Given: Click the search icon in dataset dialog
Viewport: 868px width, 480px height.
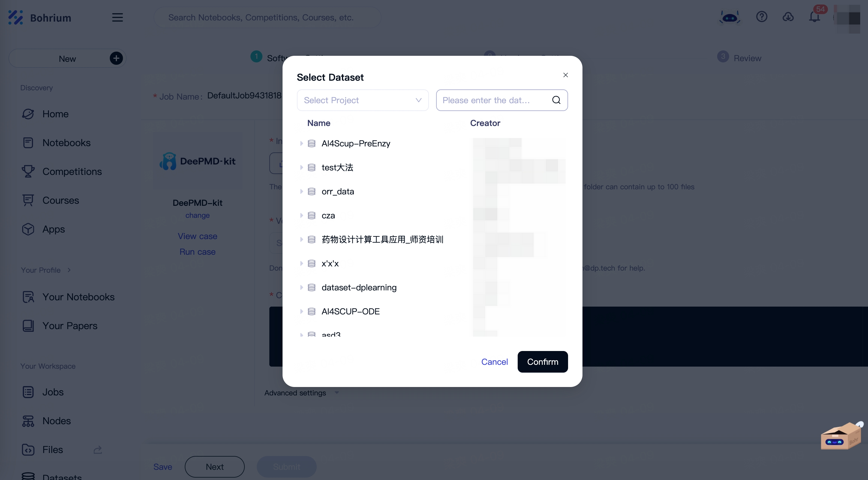Looking at the screenshot, I should pos(556,99).
